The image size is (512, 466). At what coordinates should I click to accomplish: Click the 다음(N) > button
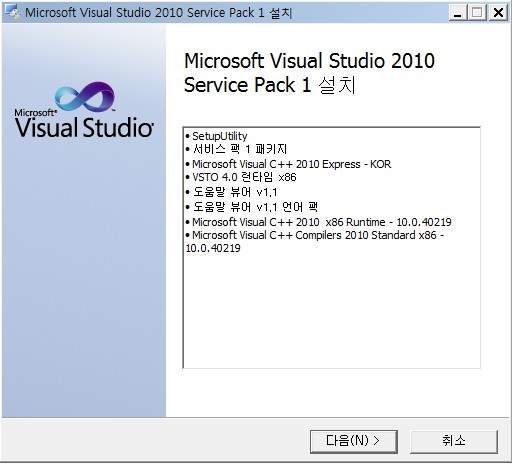click(x=354, y=441)
